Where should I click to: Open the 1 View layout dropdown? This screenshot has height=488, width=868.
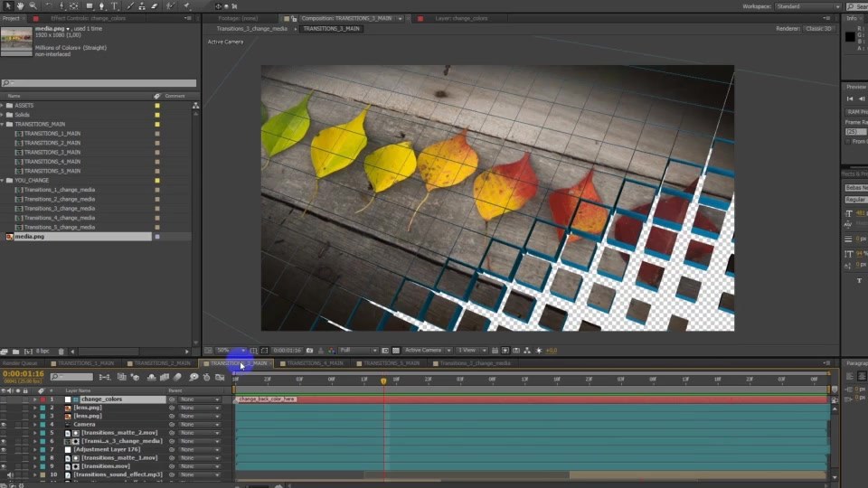point(472,351)
